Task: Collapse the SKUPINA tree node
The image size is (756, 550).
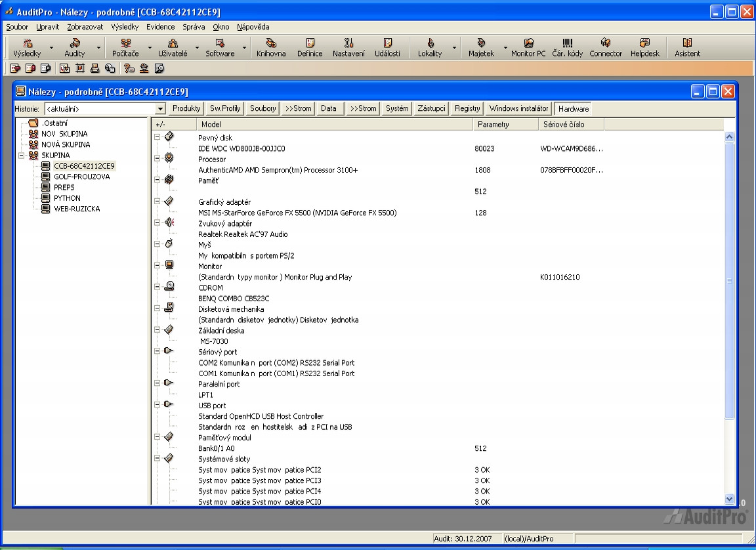Action: pyautogui.click(x=21, y=155)
